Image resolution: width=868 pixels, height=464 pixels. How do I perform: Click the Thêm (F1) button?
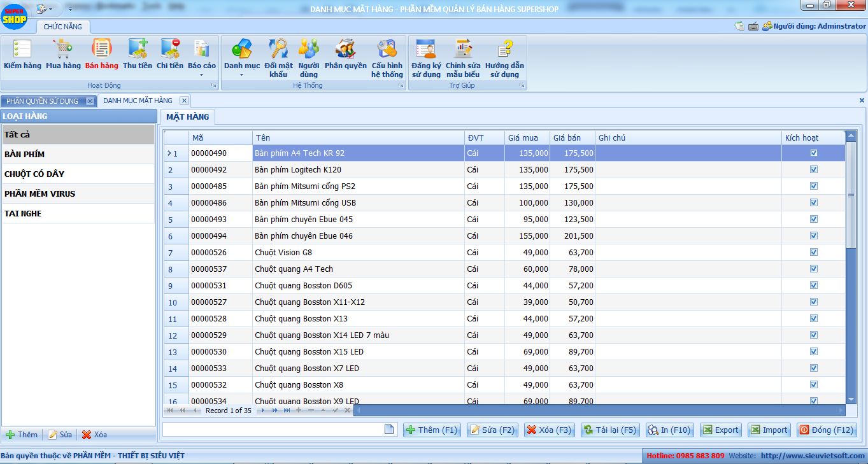[x=432, y=430]
